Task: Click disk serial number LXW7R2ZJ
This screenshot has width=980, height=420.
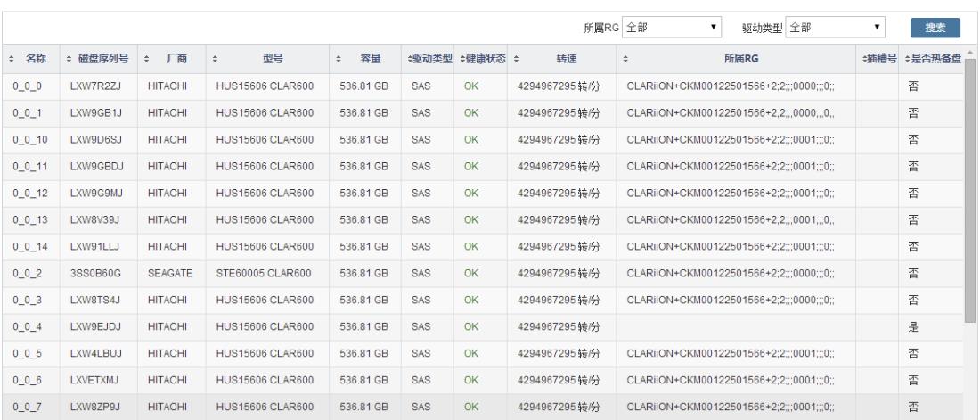Action: tap(90, 87)
